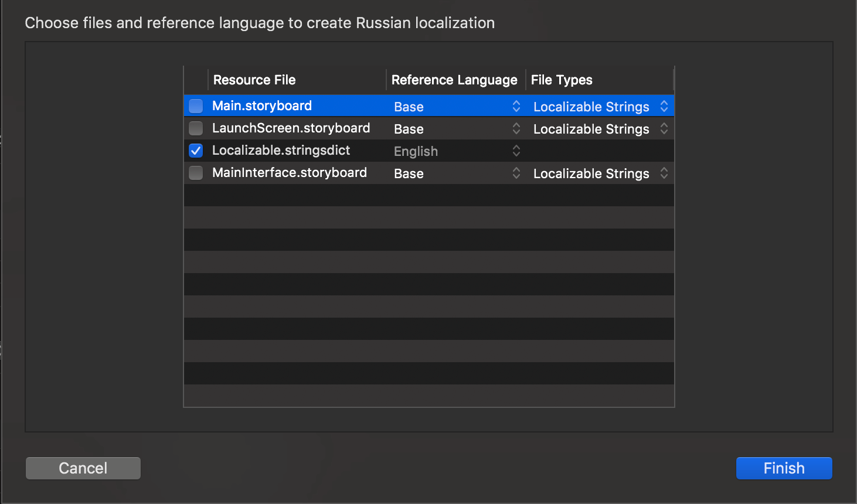Click the Resource File column header
The height and width of the screenshot is (504, 857).
coord(254,80)
